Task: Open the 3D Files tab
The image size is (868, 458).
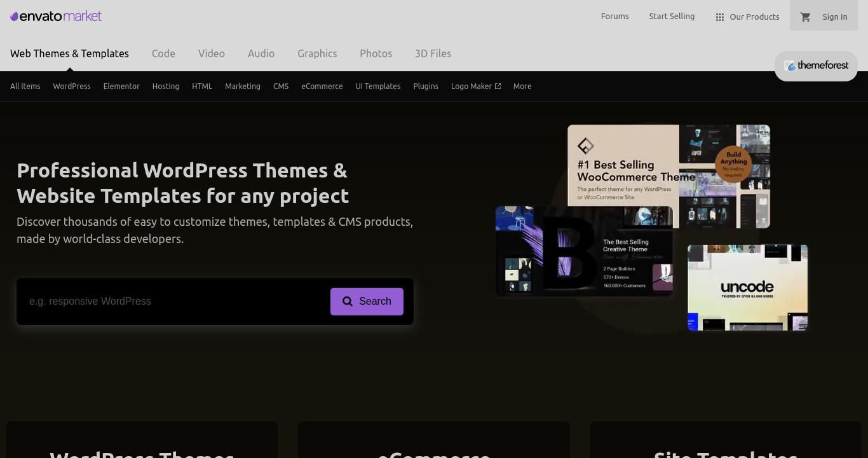Action: tap(433, 53)
